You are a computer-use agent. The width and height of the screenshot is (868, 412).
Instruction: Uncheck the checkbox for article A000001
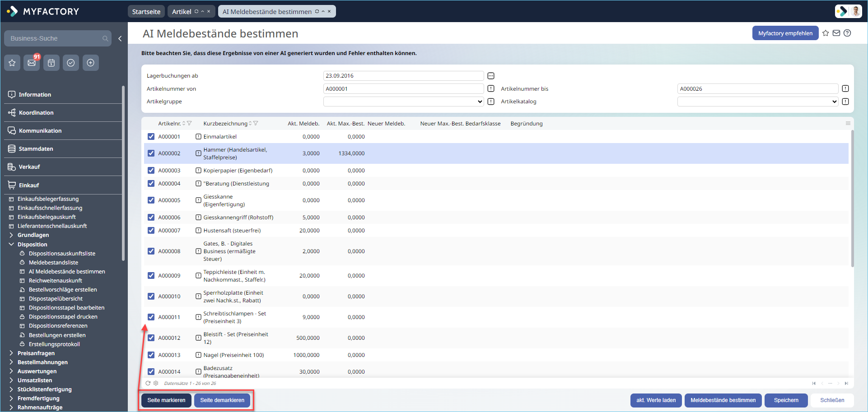(x=151, y=137)
